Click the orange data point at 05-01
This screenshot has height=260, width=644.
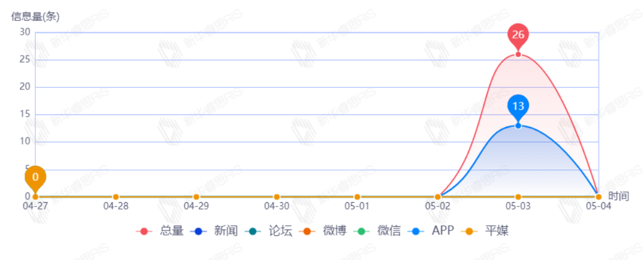357,197
